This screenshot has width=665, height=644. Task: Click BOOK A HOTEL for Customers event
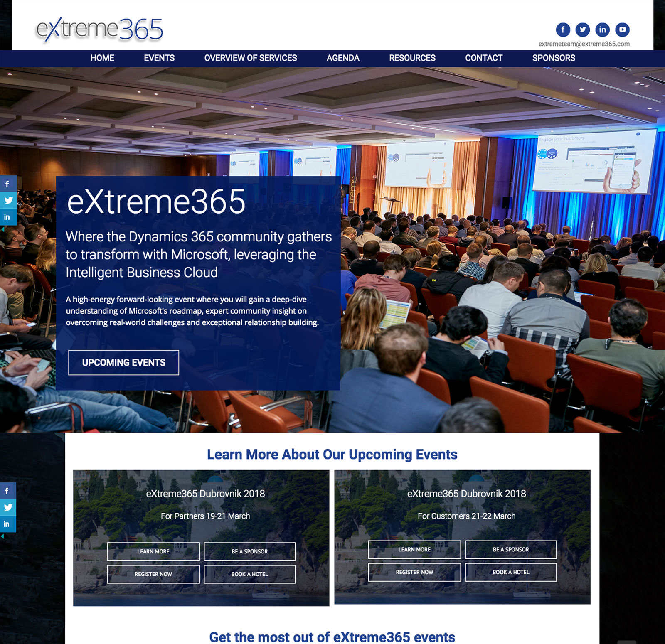point(511,572)
